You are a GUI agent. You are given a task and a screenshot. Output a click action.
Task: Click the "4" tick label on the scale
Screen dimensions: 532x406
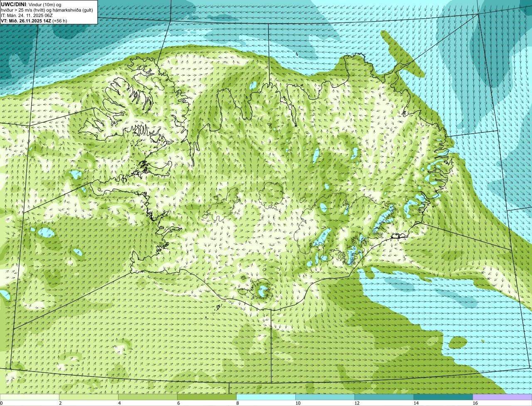(119, 403)
